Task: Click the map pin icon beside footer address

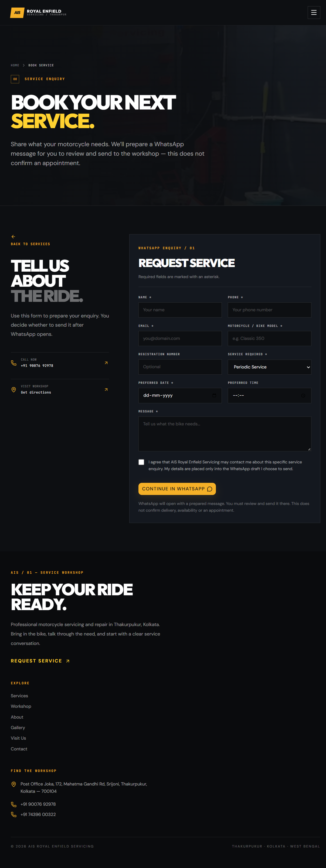Action: point(14,784)
